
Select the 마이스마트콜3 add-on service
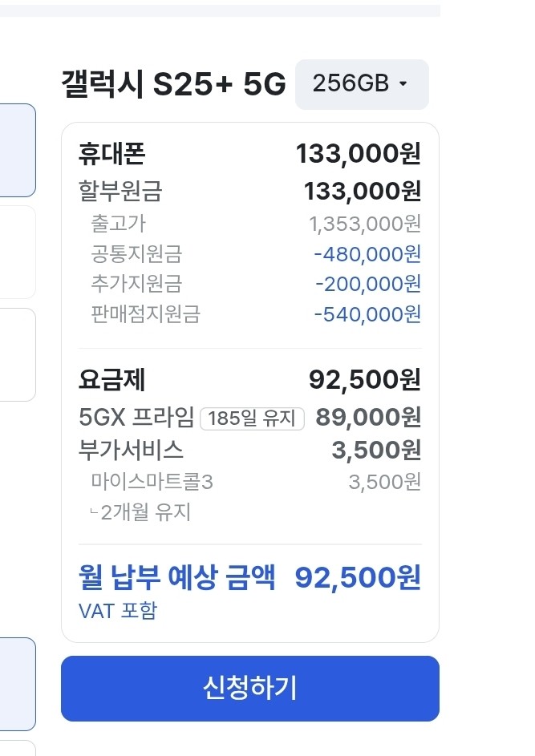(152, 482)
